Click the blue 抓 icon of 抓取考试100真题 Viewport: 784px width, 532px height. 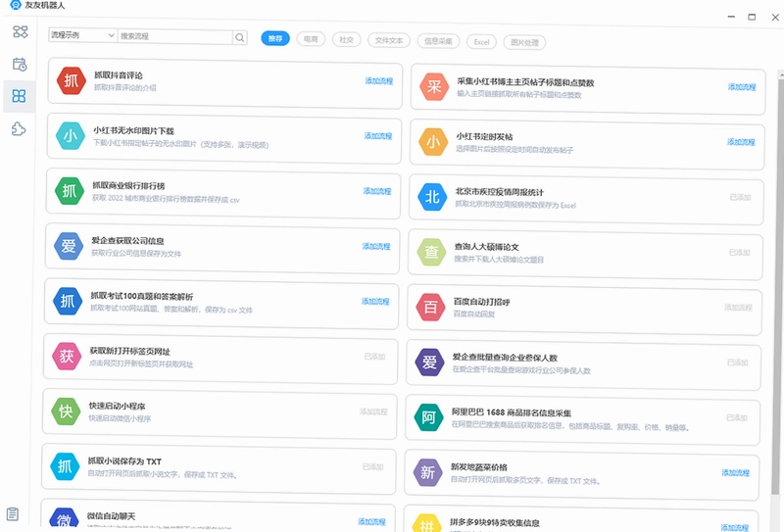[x=68, y=301]
